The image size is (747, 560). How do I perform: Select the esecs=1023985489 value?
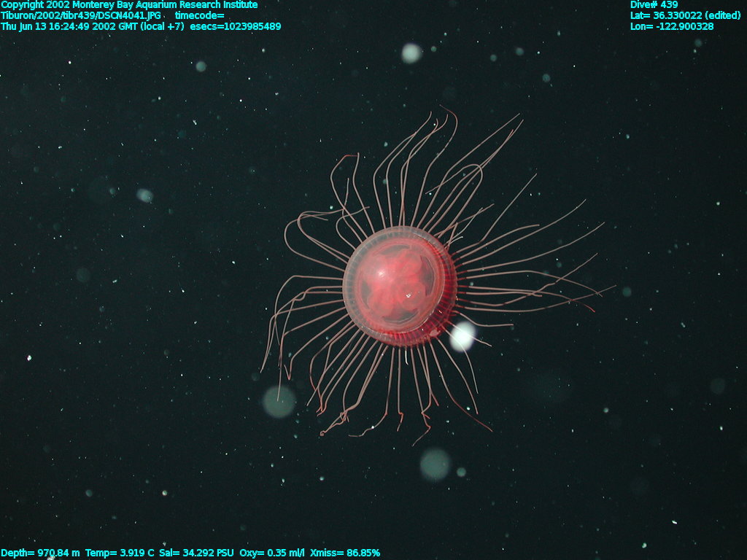(235, 26)
